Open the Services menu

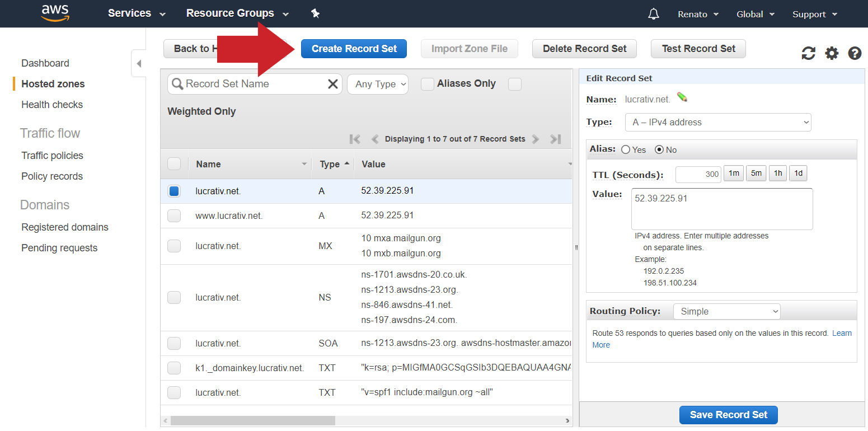coord(137,13)
